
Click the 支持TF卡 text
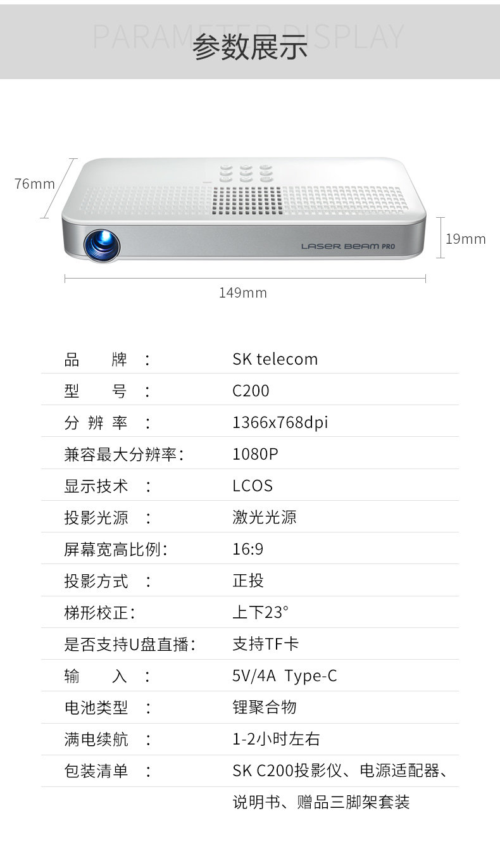(265, 644)
